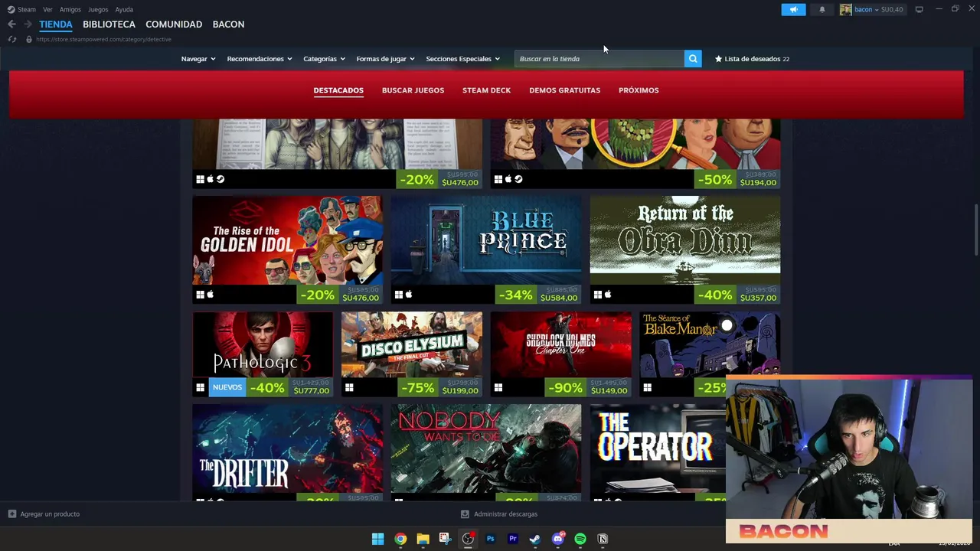
Task: Select the STEAM DECK tab
Action: pos(486,90)
